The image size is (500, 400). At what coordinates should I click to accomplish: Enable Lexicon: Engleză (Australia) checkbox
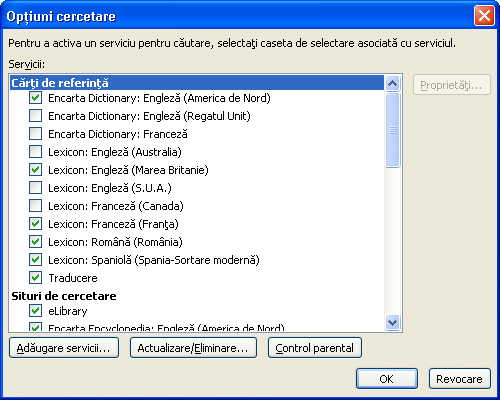pyautogui.click(x=35, y=152)
